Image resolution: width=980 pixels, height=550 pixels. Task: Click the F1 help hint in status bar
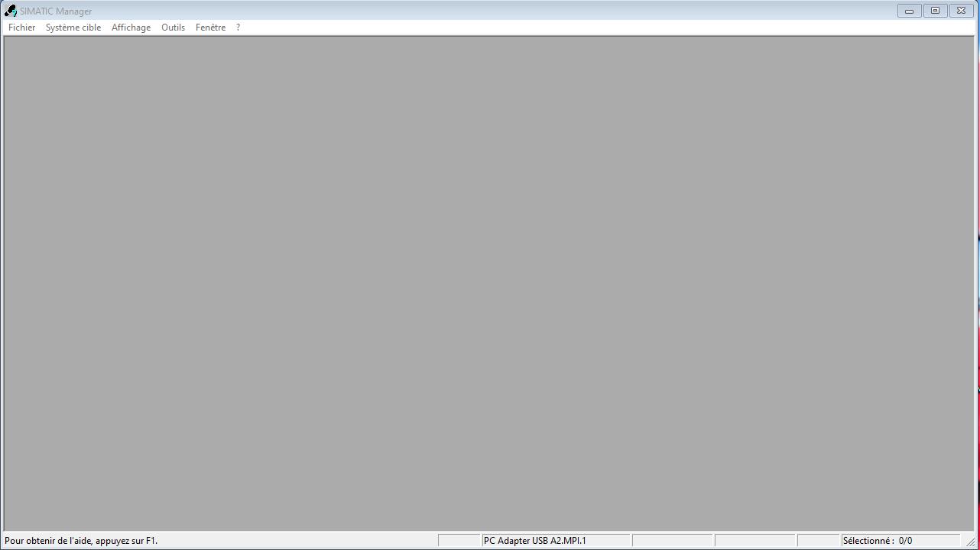point(81,541)
